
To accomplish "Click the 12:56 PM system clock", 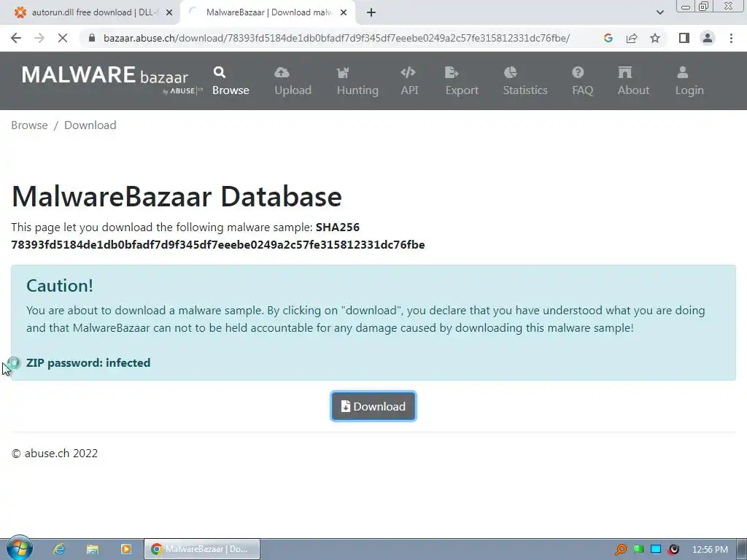I will [710, 550].
